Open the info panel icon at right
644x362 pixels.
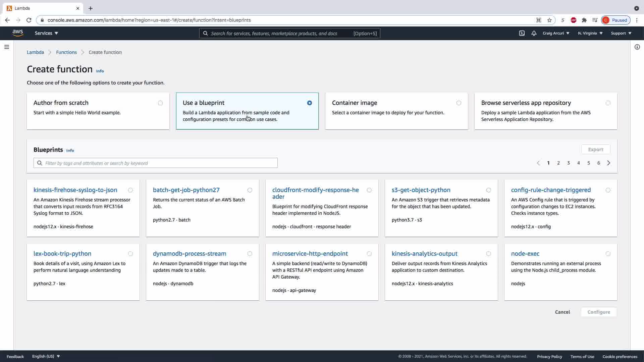[x=637, y=47]
